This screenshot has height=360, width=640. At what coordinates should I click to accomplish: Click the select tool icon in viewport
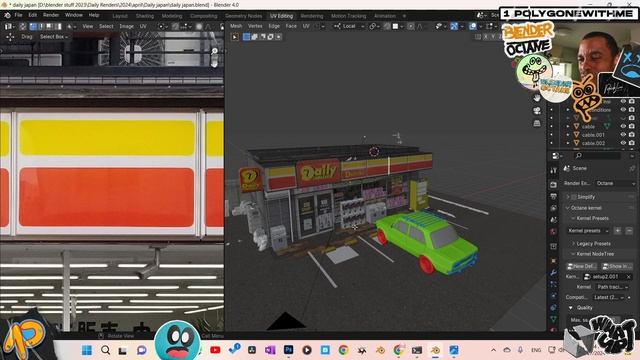[235, 37]
